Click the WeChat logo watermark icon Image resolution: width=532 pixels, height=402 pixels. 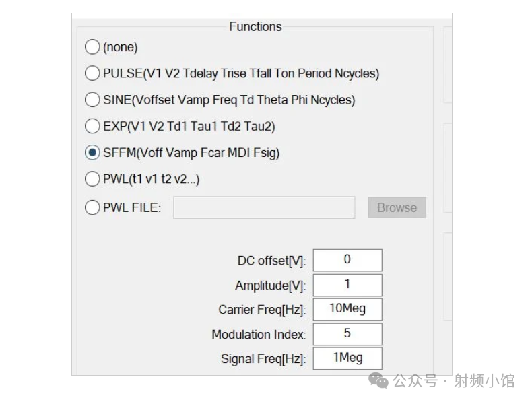pos(378,381)
